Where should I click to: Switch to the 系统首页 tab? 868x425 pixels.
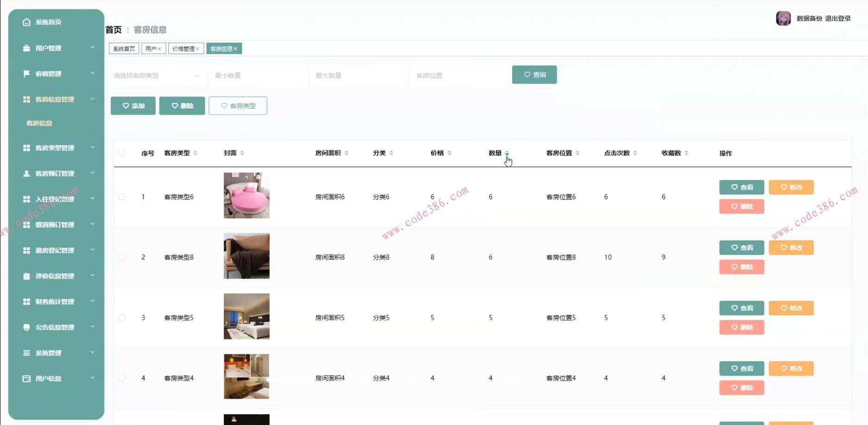click(123, 48)
